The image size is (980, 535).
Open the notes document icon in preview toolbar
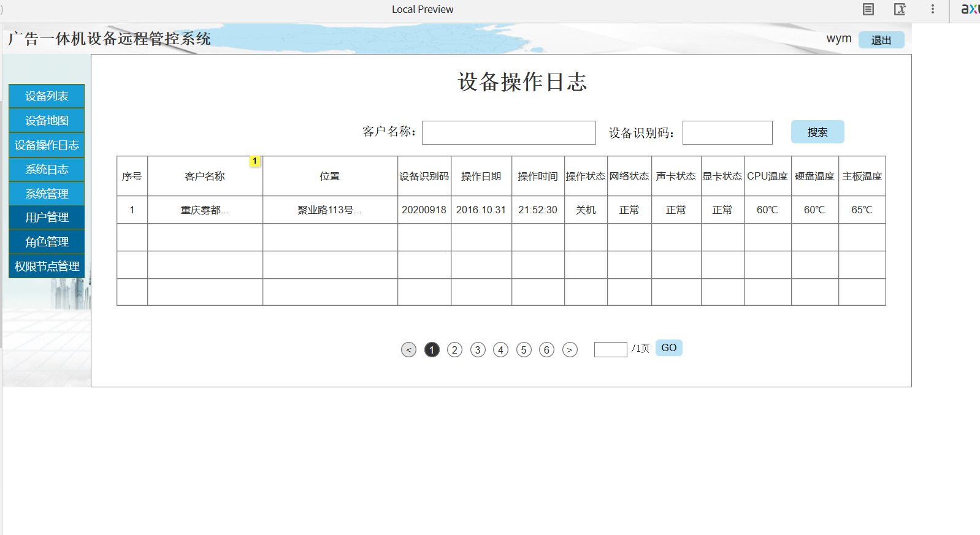(868, 9)
